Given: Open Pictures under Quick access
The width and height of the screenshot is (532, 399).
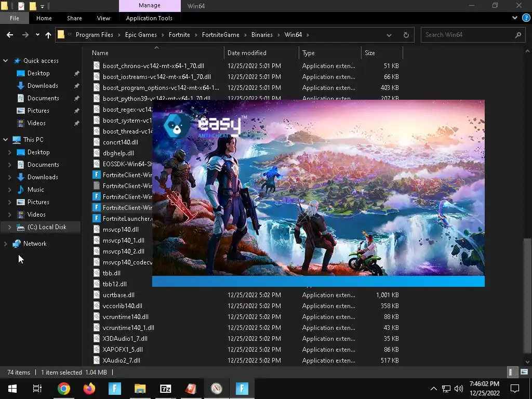Looking at the screenshot, I should coord(38,111).
